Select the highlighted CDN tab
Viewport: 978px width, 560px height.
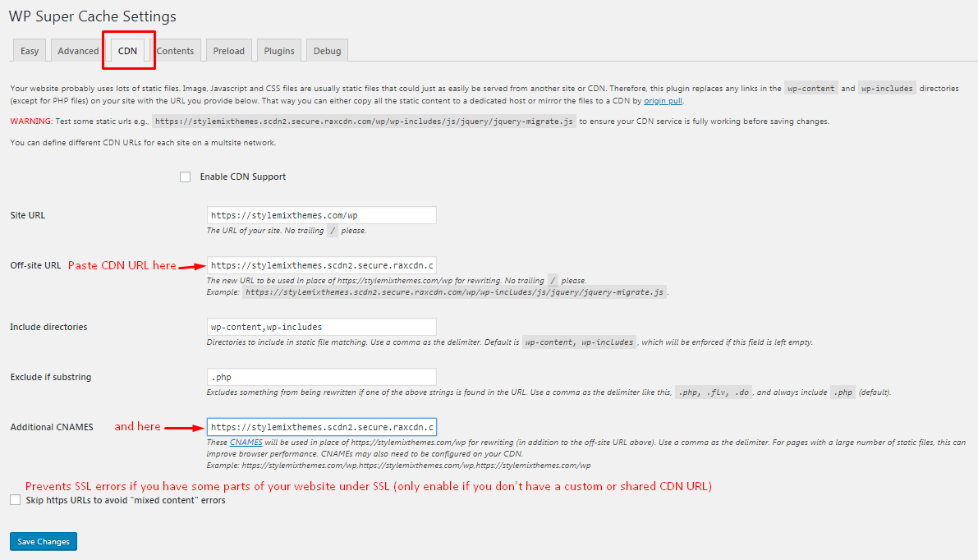coord(128,50)
